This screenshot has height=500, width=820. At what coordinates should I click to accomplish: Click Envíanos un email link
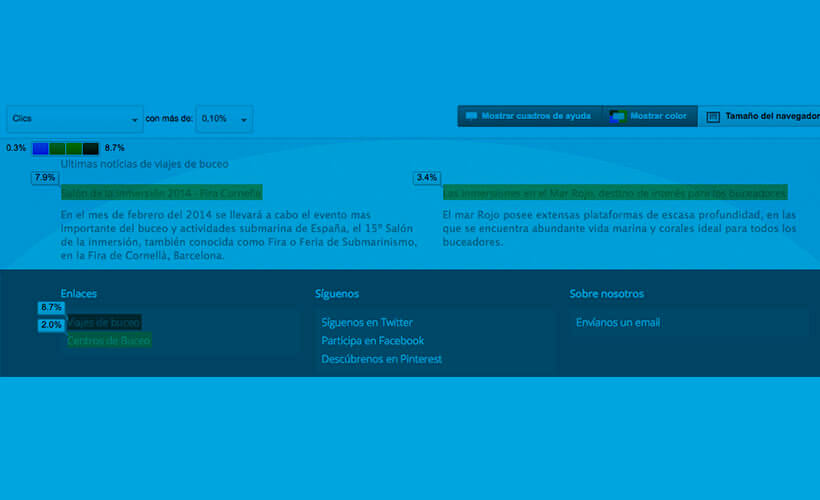click(x=618, y=323)
